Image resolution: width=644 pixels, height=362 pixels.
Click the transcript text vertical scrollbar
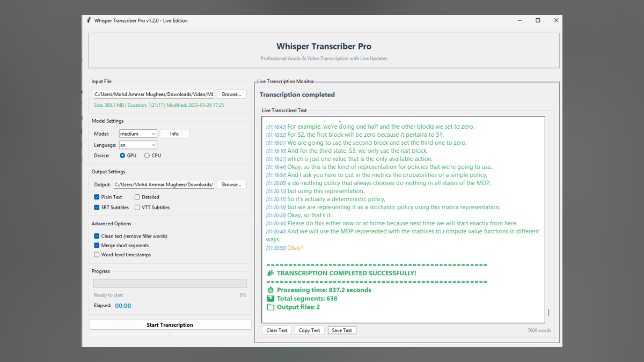pos(548,313)
